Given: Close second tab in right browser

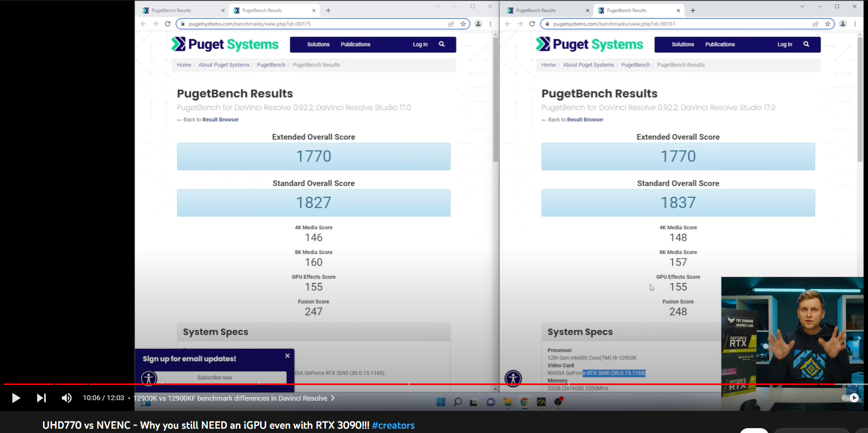Looking at the screenshot, I should (x=678, y=10).
